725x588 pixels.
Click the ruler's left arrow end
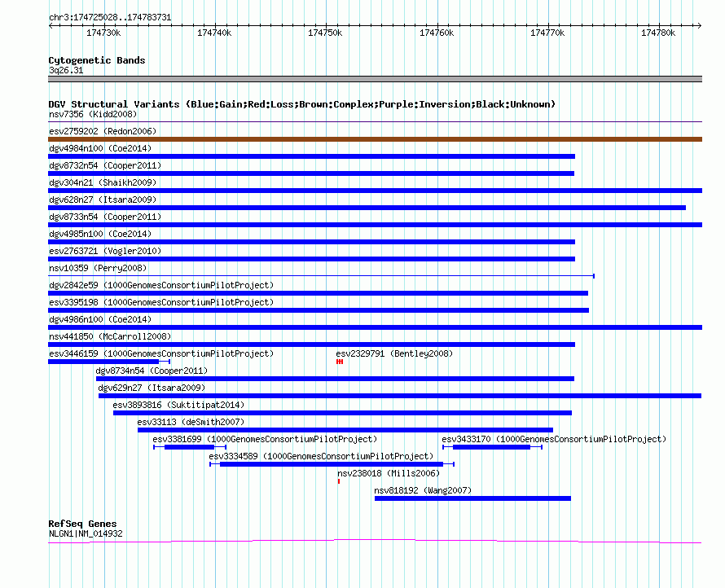click(51, 26)
